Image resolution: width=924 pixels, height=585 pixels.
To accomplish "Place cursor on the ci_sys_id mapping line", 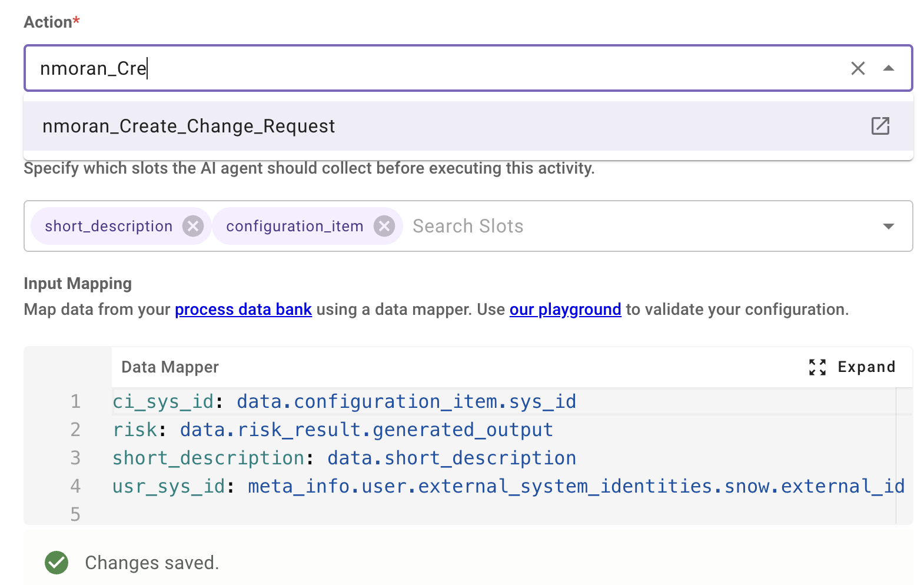I will [344, 401].
